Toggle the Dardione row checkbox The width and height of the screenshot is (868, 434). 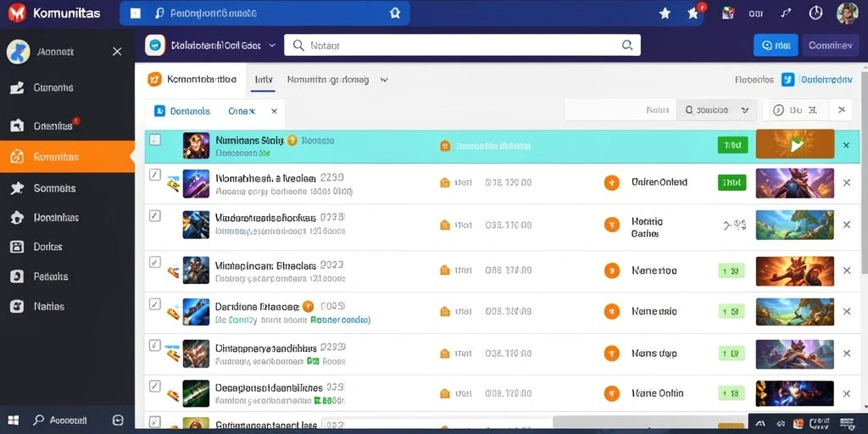coord(155,304)
